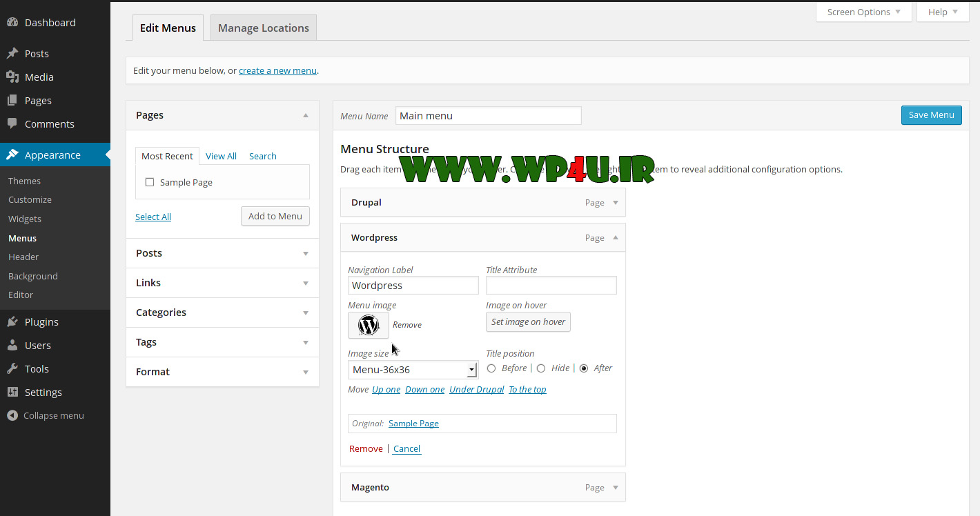Click the Add to Menu button
980x516 pixels.
[275, 216]
